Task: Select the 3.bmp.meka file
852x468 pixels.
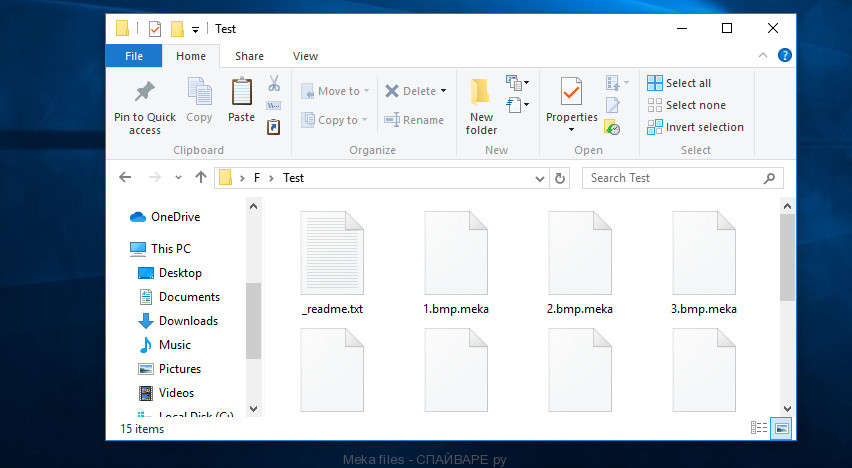Action: pyautogui.click(x=704, y=263)
